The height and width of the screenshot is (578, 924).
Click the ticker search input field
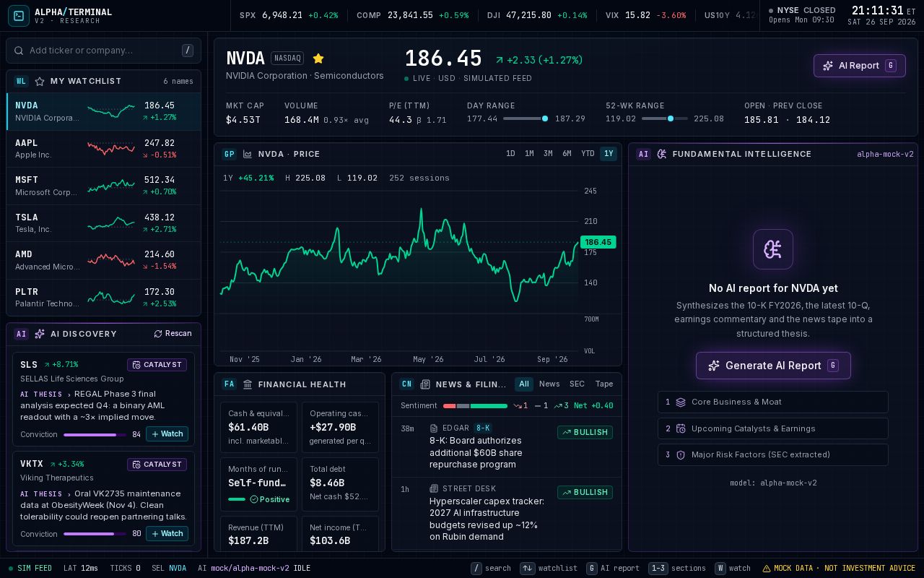[103, 51]
